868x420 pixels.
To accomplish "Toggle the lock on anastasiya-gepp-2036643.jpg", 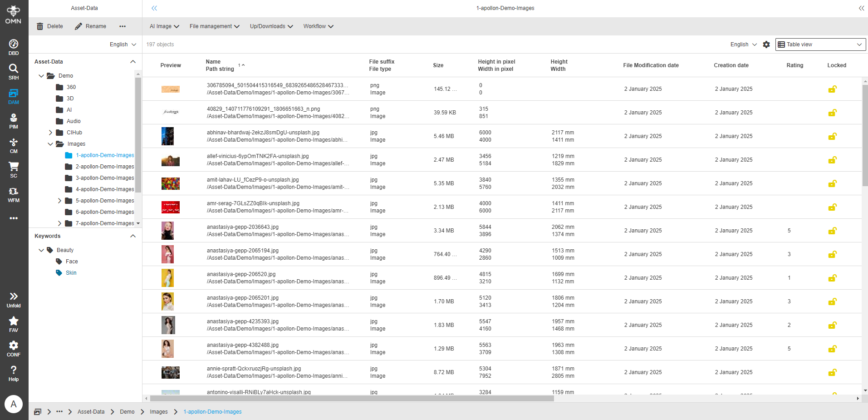I will (x=832, y=231).
